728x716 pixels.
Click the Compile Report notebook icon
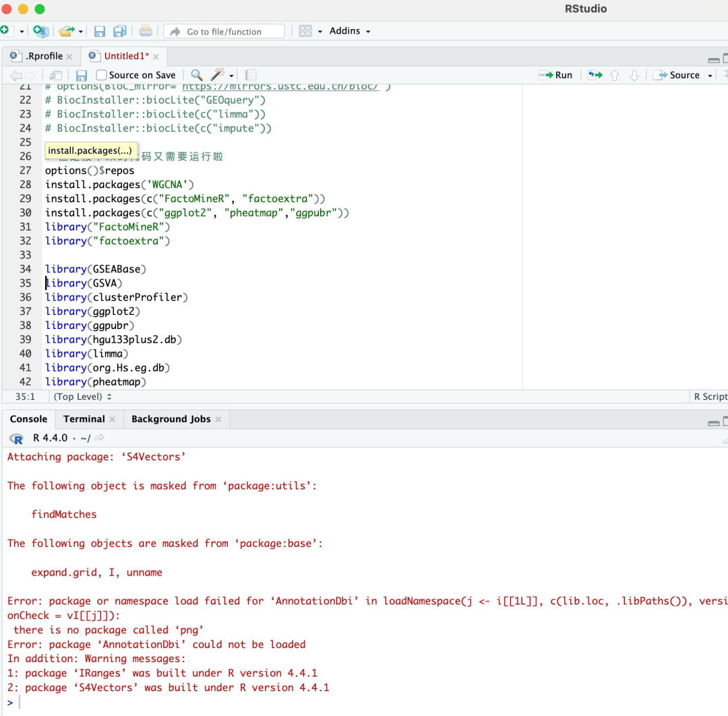(251, 75)
